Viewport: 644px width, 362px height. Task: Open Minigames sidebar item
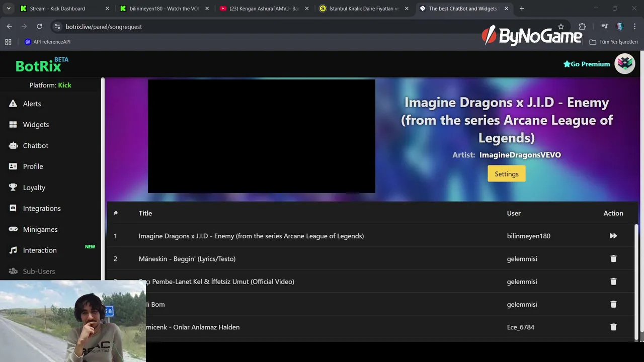(x=40, y=229)
